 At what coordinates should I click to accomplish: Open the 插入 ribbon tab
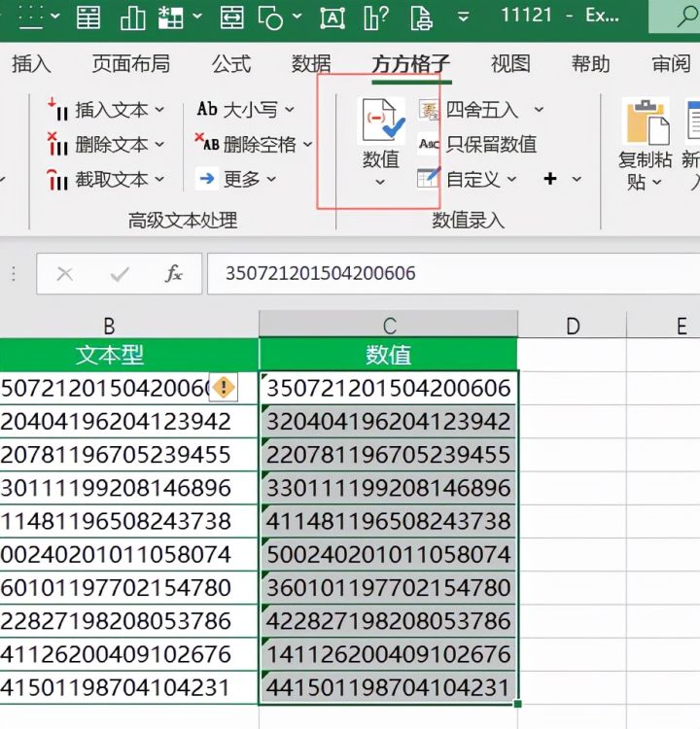pyautogui.click(x=31, y=64)
